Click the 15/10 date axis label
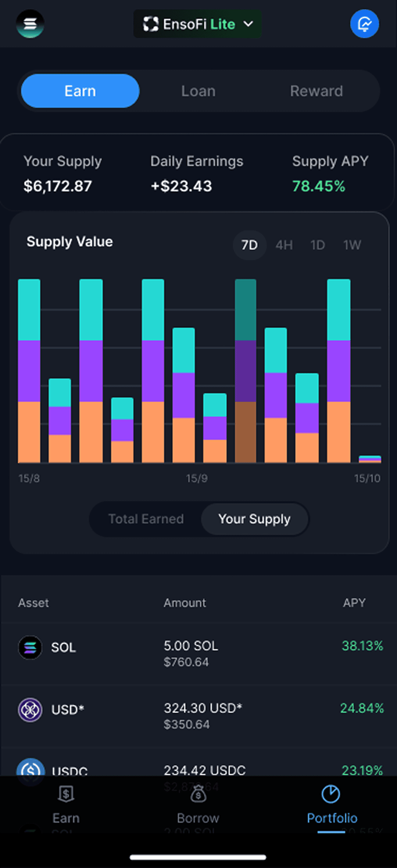The width and height of the screenshot is (397, 868). coord(367,478)
